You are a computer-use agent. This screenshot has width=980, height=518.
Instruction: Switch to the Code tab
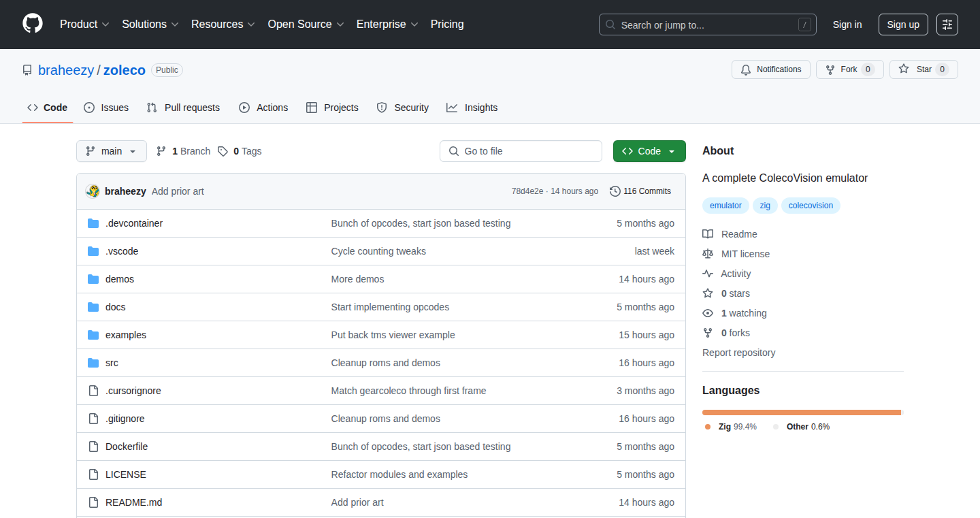(x=48, y=108)
